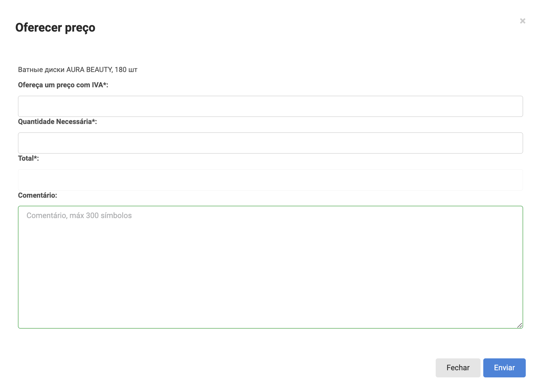Image resolution: width=539 pixels, height=392 pixels.
Task: Click the "180 шт" quantity text
Action: click(126, 70)
